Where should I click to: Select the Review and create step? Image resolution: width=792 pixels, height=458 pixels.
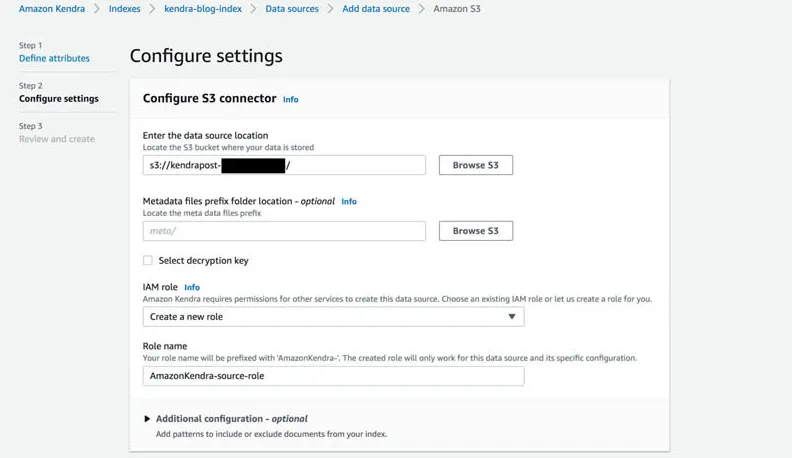point(57,139)
